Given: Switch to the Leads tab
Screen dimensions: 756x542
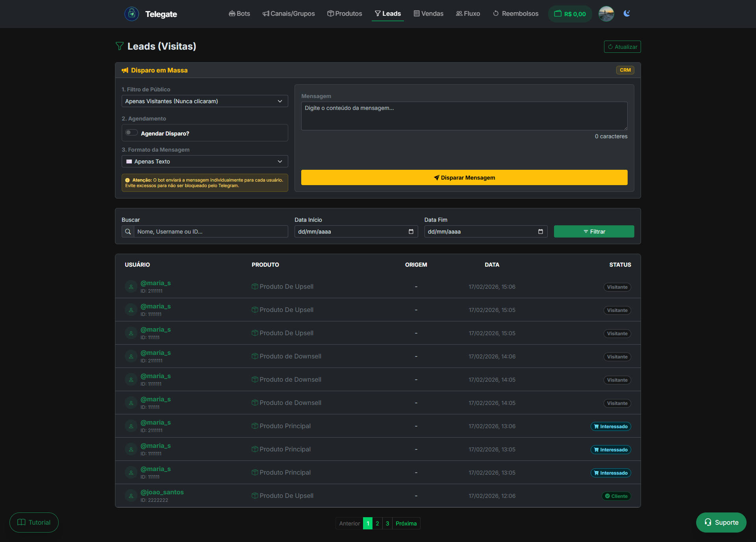Looking at the screenshot, I should 387,13.
